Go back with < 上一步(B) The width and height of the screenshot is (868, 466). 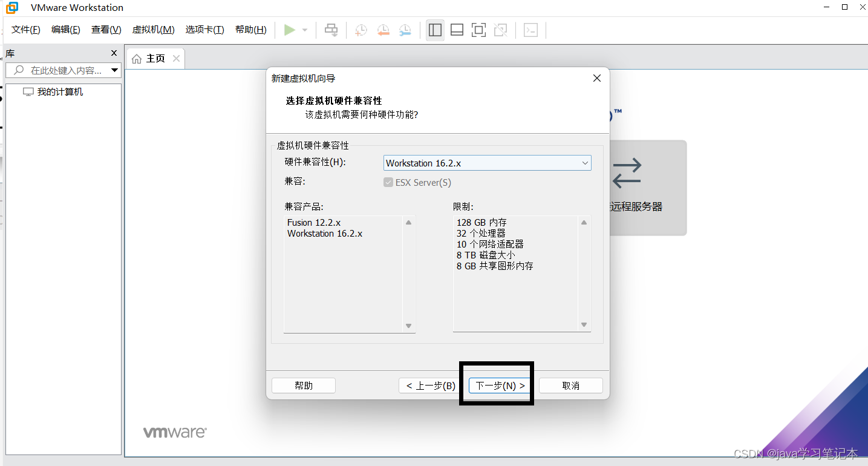[x=431, y=386]
